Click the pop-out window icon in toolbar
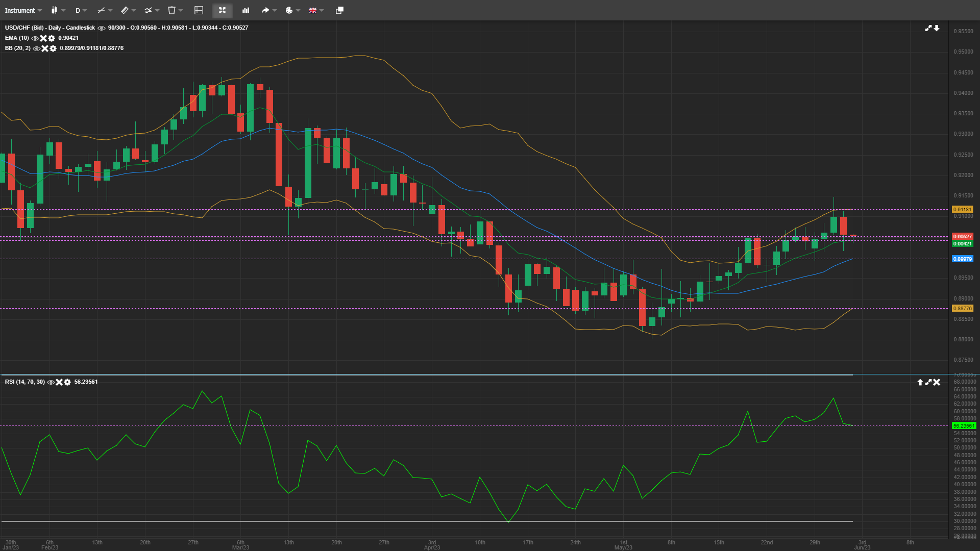Viewport: 980px width, 551px height. pos(339,10)
